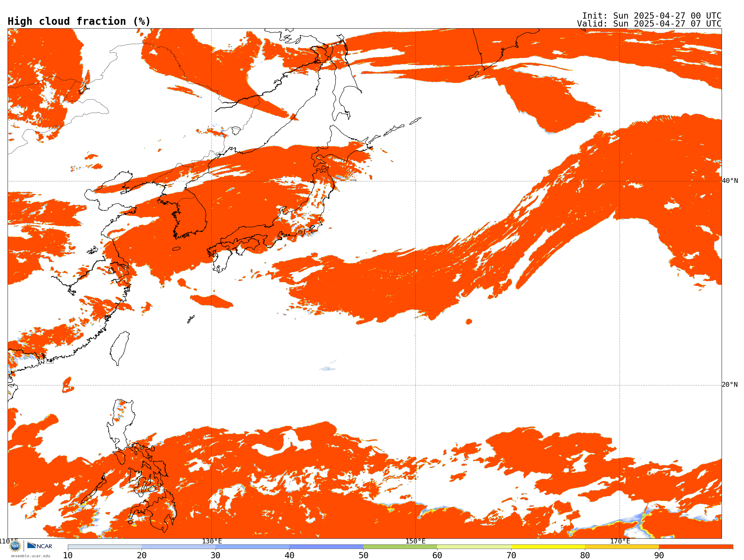Click the 50-60 green colorbar segment
This screenshot has width=744, height=560.
coord(400,547)
